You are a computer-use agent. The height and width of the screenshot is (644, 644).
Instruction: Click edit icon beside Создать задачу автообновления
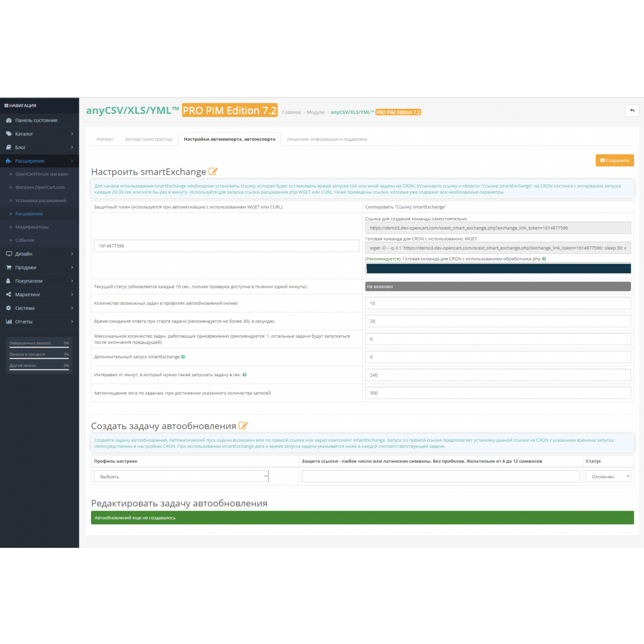pyautogui.click(x=243, y=426)
